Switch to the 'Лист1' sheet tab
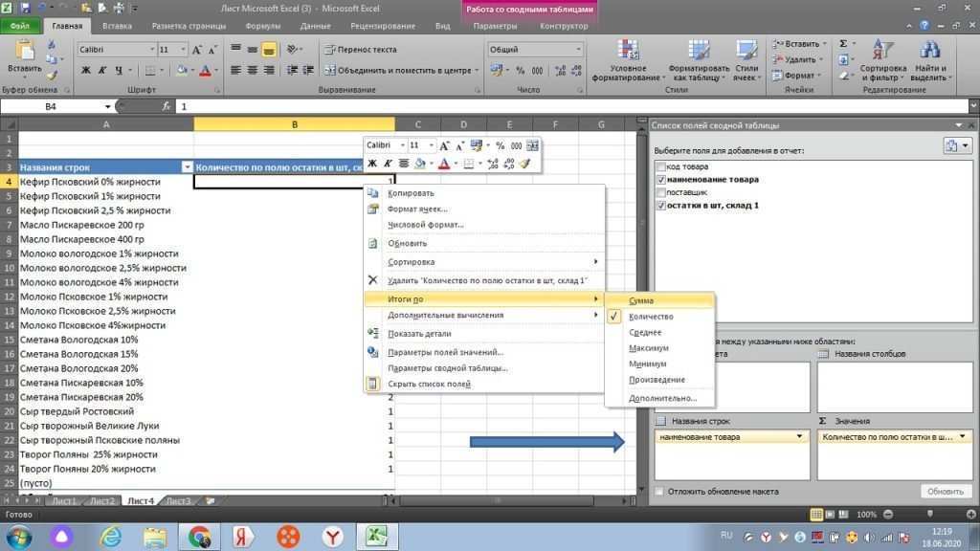Image resolution: width=980 pixels, height=551 pixels. click(64, 500)
